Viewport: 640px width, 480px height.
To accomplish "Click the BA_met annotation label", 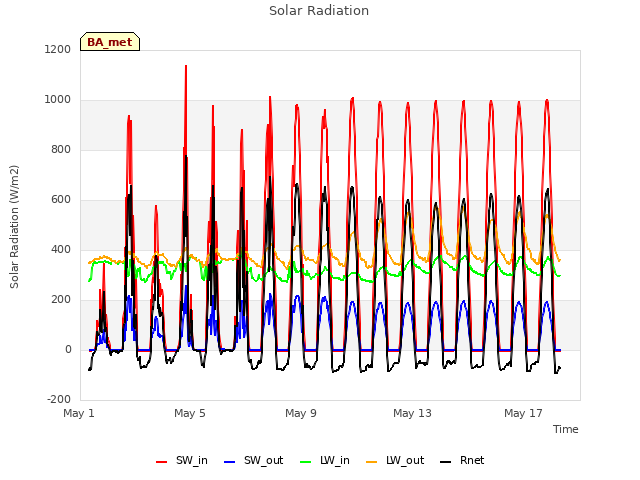I will coord(110,42).
